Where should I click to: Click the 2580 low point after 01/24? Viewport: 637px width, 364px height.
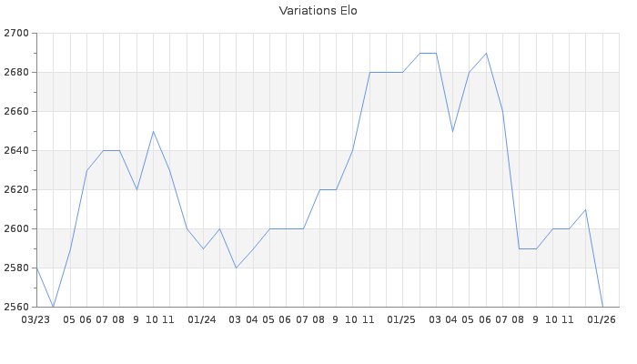tap(236, 268)
